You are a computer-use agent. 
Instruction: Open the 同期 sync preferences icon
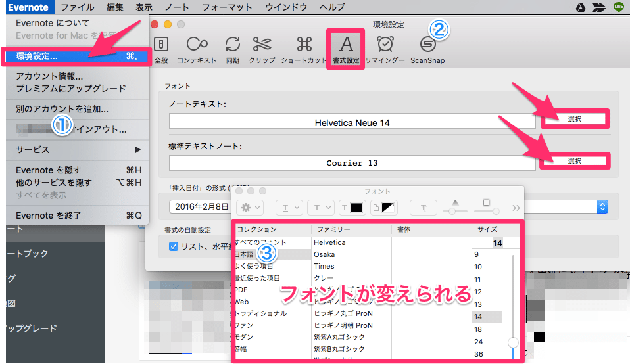pos(232,49)
